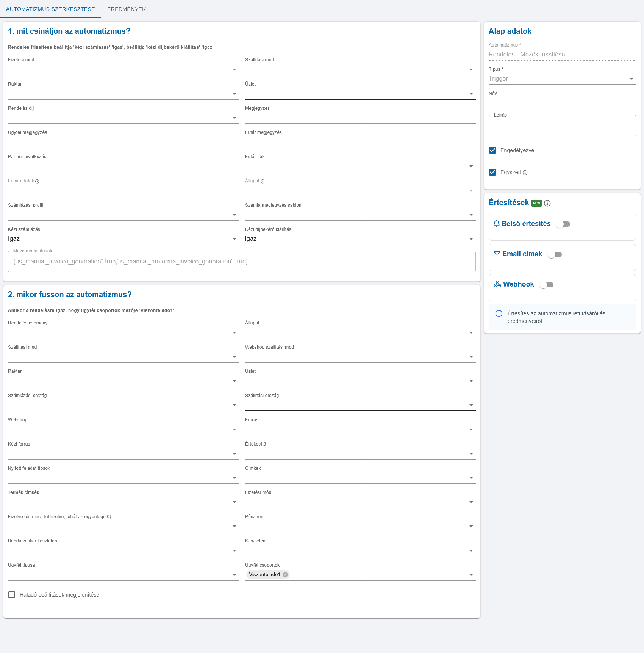Open the Beérkezéskor készleten dropdown
This screenshot has height=653, width=644.
[123, 550]
